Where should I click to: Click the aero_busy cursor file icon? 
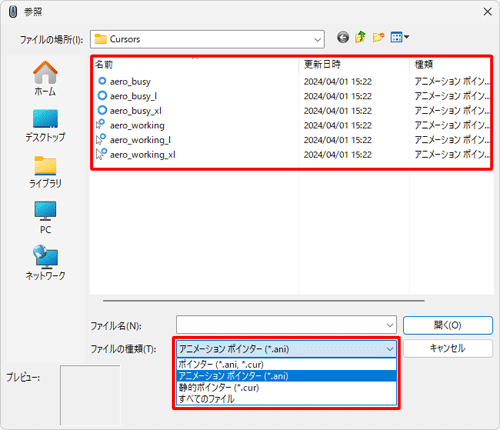(x=102, y=81)
